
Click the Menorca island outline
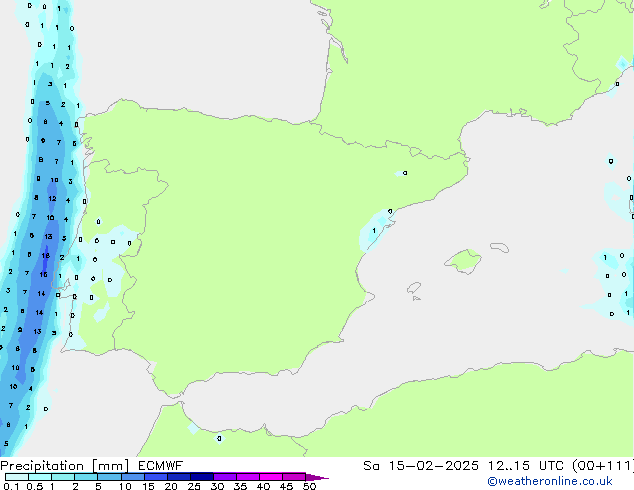click(500, 247)
